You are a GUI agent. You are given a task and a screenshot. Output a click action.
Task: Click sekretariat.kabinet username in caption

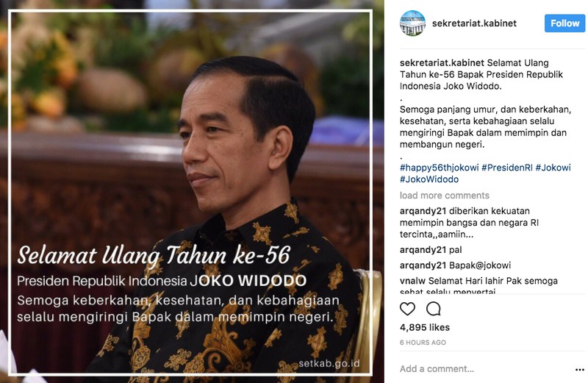coord(442,63)
